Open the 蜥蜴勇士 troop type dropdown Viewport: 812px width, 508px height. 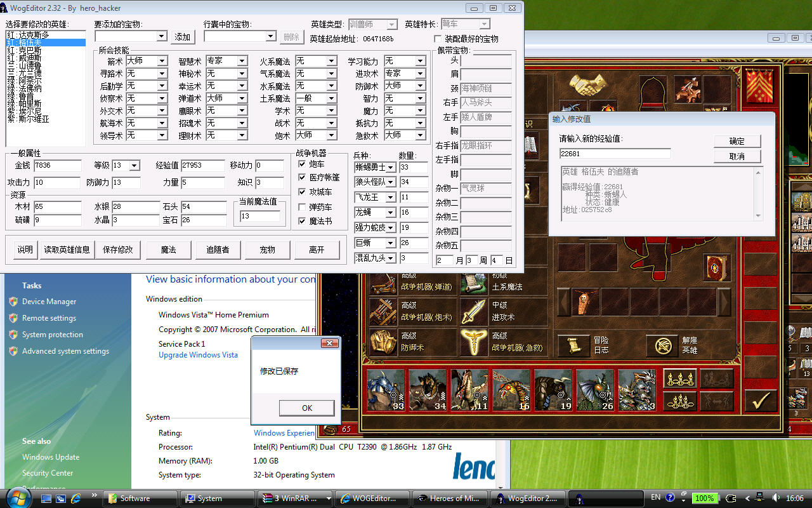[391, 168]
